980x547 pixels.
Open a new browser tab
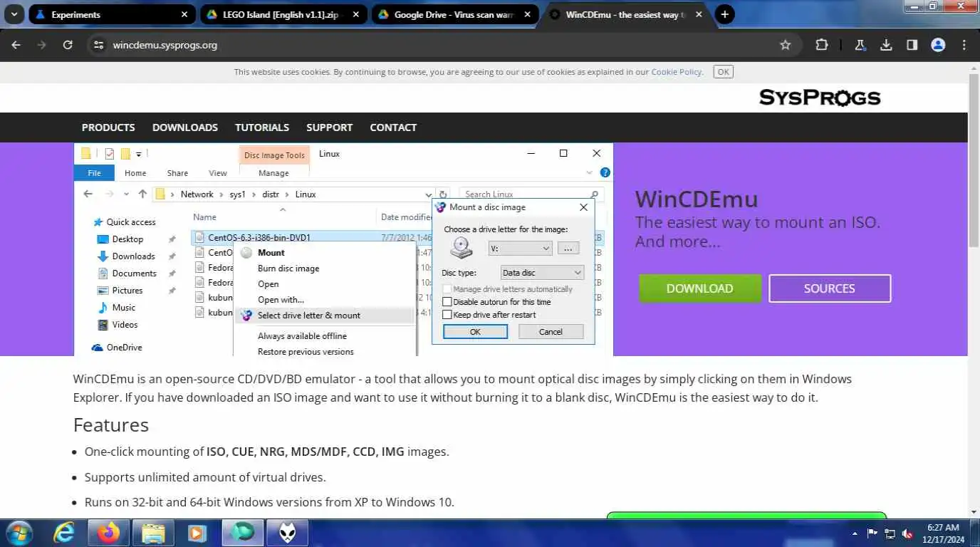[724, 14]
